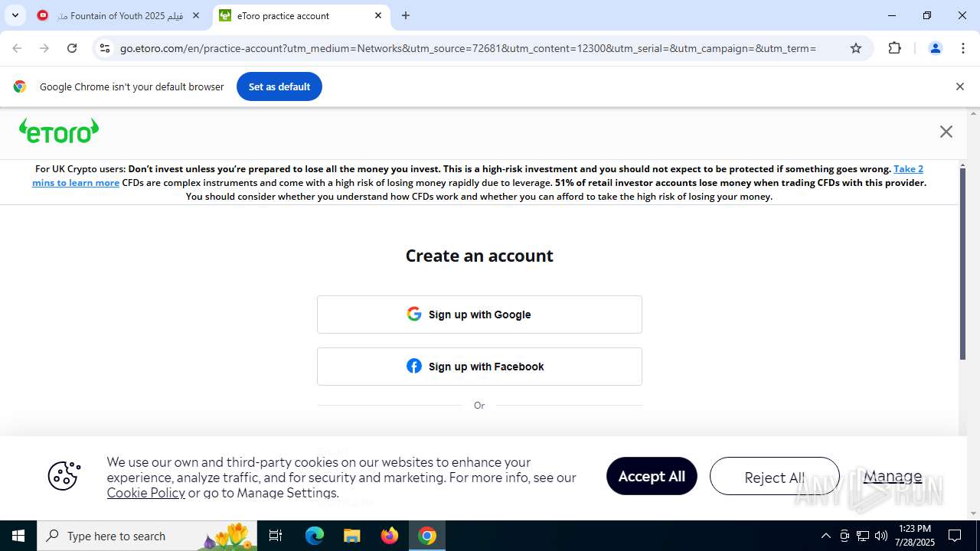This screenshot has width=980, height=551.
Task: Accept All cookies
Action: (652, 476)
